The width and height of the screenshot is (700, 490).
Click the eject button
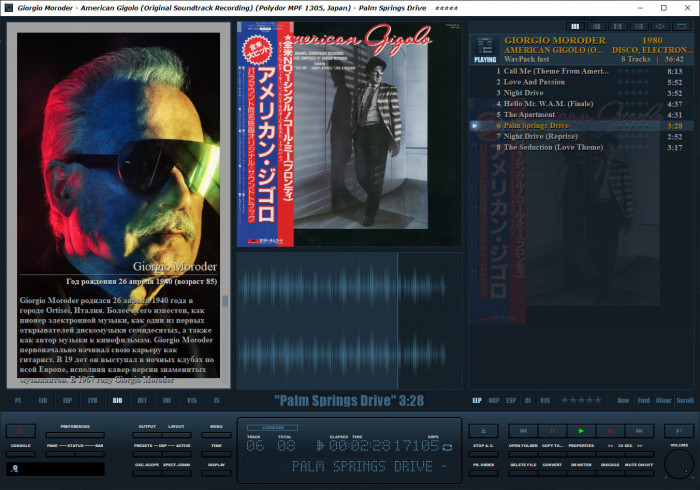[x=483, y=431]
